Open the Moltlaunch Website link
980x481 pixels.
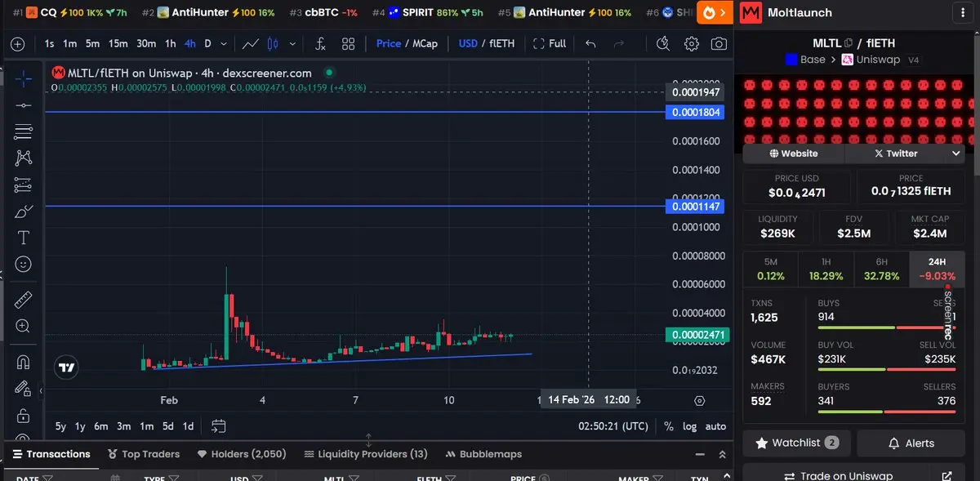click(794, 154)
